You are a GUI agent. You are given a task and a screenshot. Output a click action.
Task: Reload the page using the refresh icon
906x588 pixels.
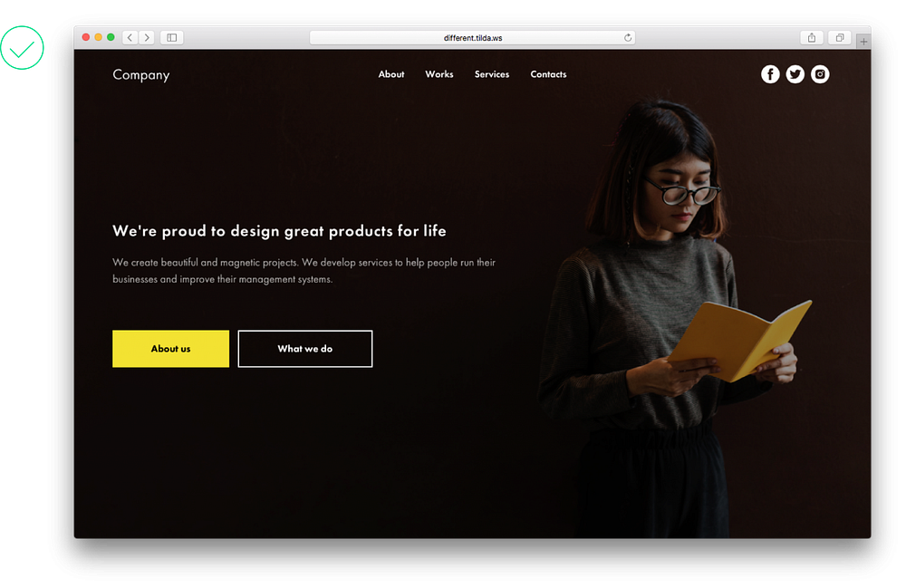(x=628, y=37)
